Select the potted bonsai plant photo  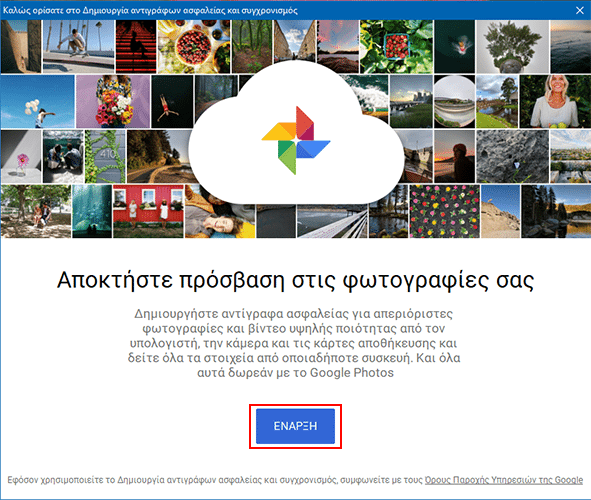click(x=512, y=46)
